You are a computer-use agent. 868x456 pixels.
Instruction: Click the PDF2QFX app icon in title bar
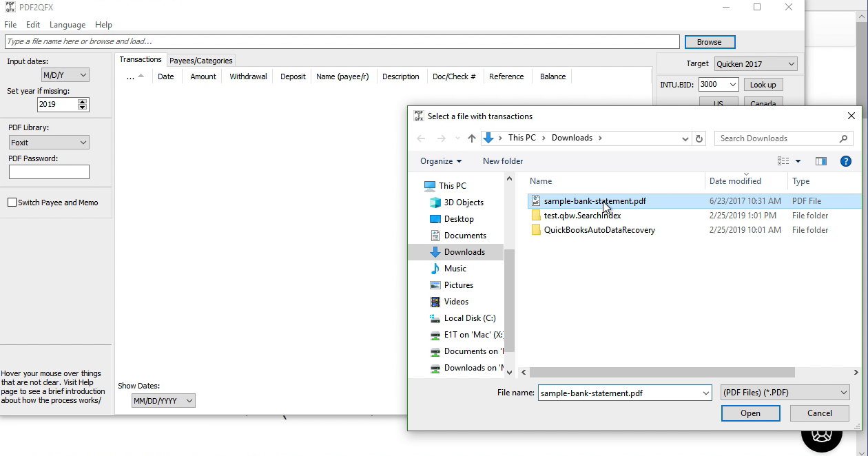[10, 7]
